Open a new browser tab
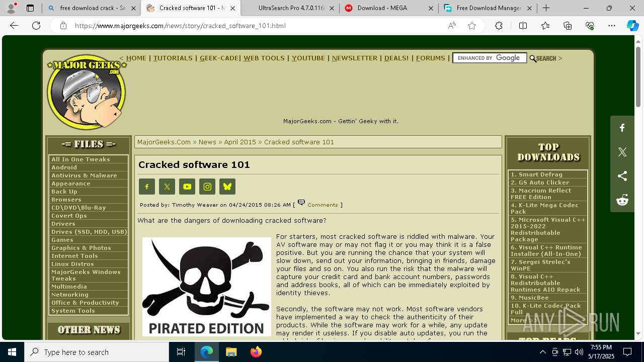Viewport: 644px width, 362px height. click(x=546, y=8)
